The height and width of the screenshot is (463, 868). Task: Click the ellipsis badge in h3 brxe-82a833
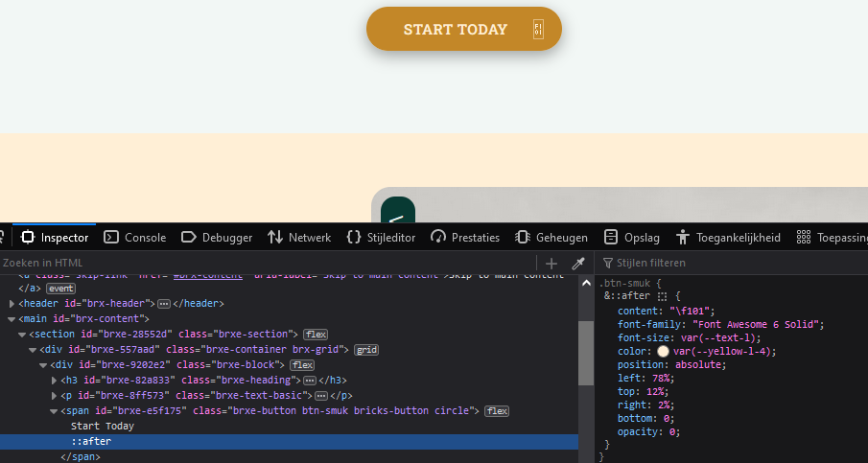tap(310, 381)
